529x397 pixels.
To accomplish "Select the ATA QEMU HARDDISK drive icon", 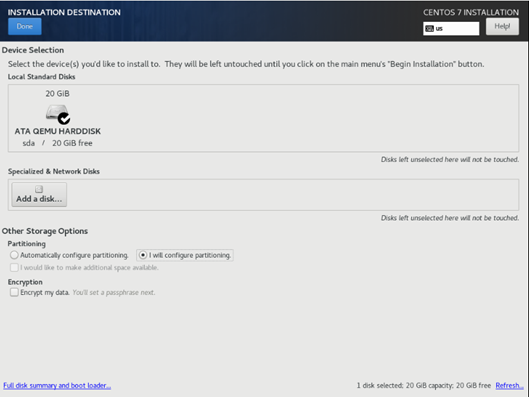I will (x=58, y=114).
